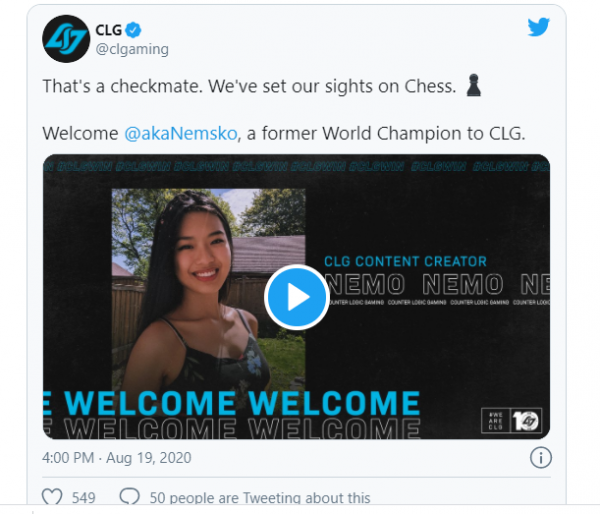Click the 10th anniversary CLG badge in video

(x=511, y=421)
